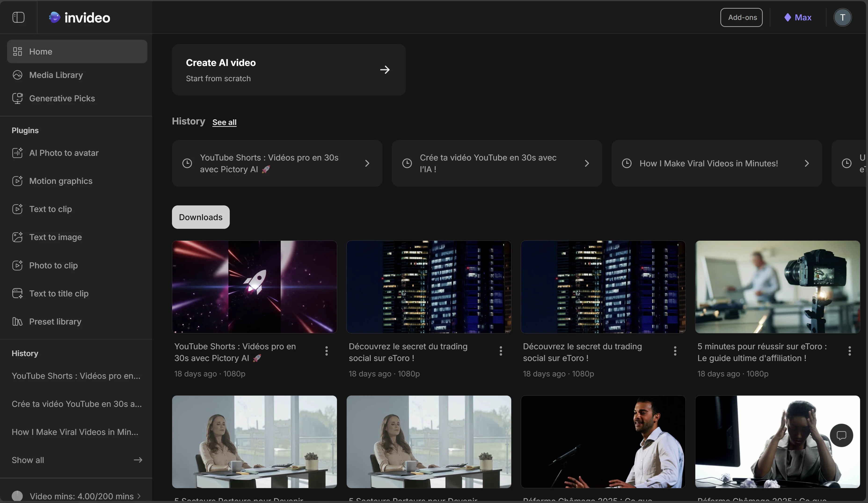Open the Text to title clip plugin

[x=58, y=294]
